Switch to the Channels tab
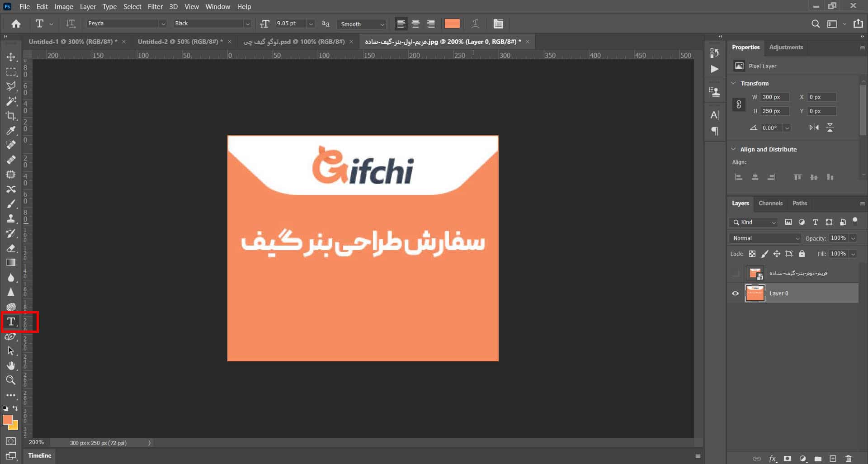Screen dimensions: 868x464 point(770,203)
